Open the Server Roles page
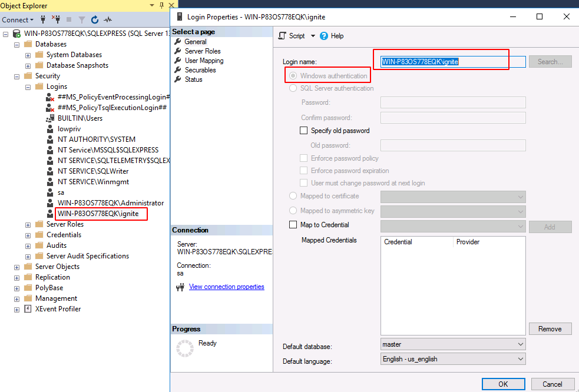 [x=203, y=51]
